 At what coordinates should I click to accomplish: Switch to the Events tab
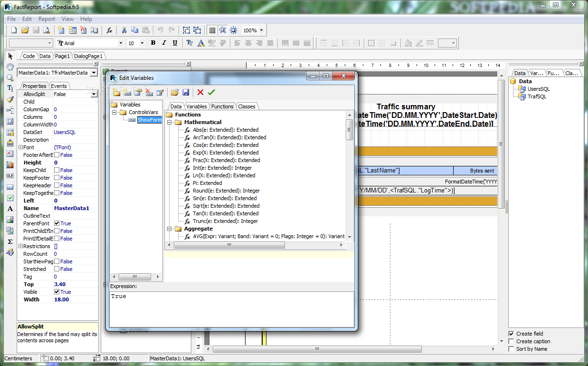59,86
